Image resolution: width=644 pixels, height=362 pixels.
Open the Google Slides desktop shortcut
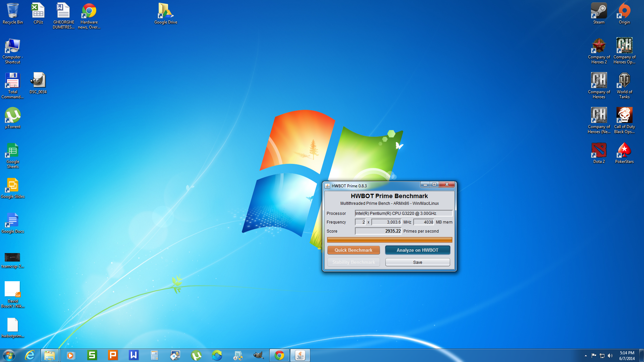click(x=12, y=188)
